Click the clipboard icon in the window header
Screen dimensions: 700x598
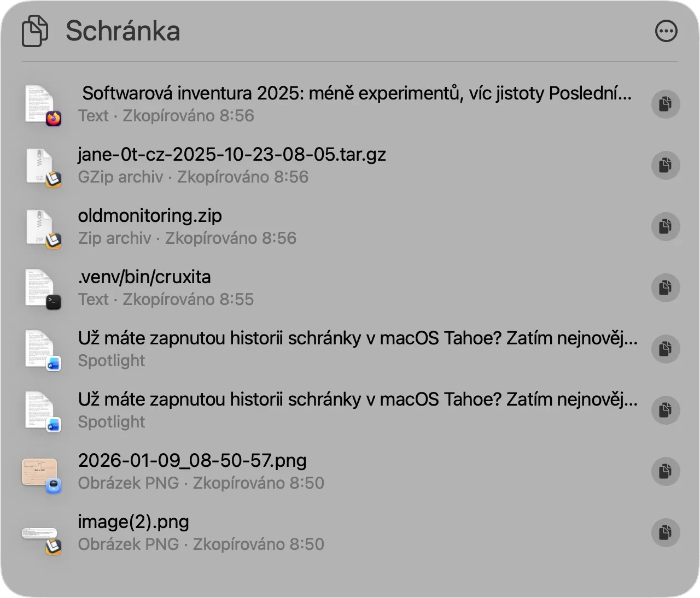click(x=35, y=31)
